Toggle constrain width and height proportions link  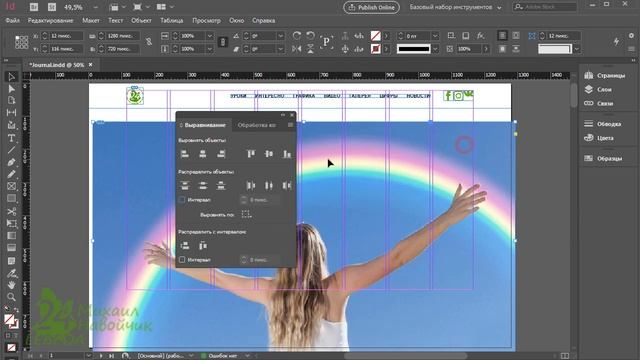point(149,42)
